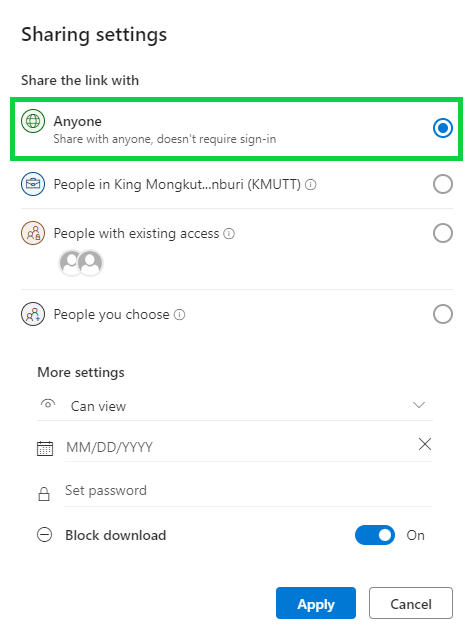Expand the Can view permission dropdown
This screenshot has width=474, height=636.
tap(235, 406)
